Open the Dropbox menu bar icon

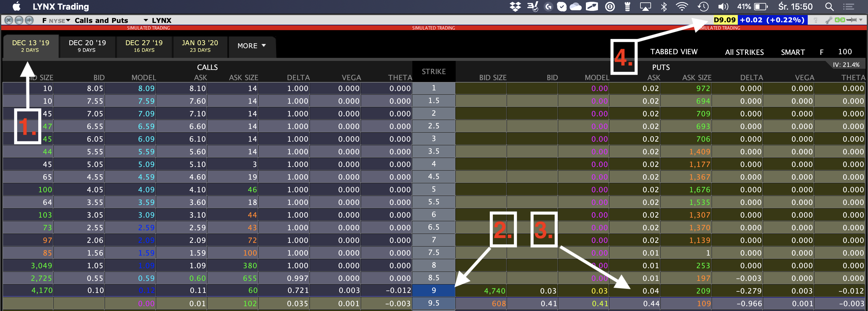click(515, 6)
